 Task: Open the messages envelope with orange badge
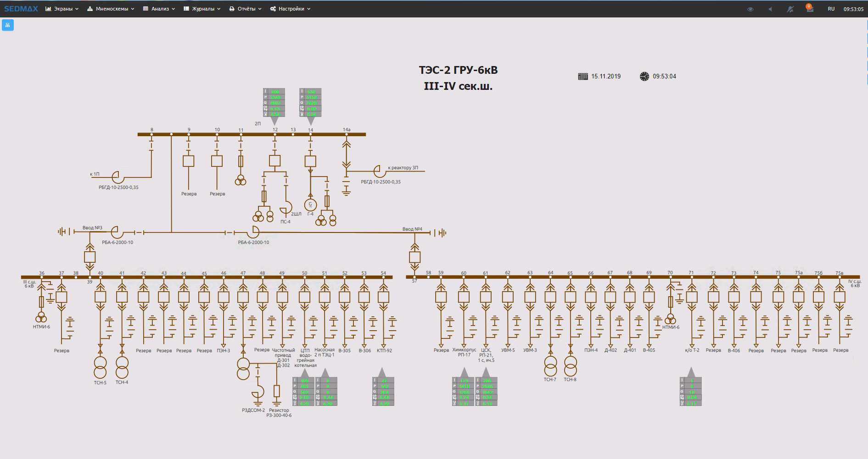click(810, 9)
